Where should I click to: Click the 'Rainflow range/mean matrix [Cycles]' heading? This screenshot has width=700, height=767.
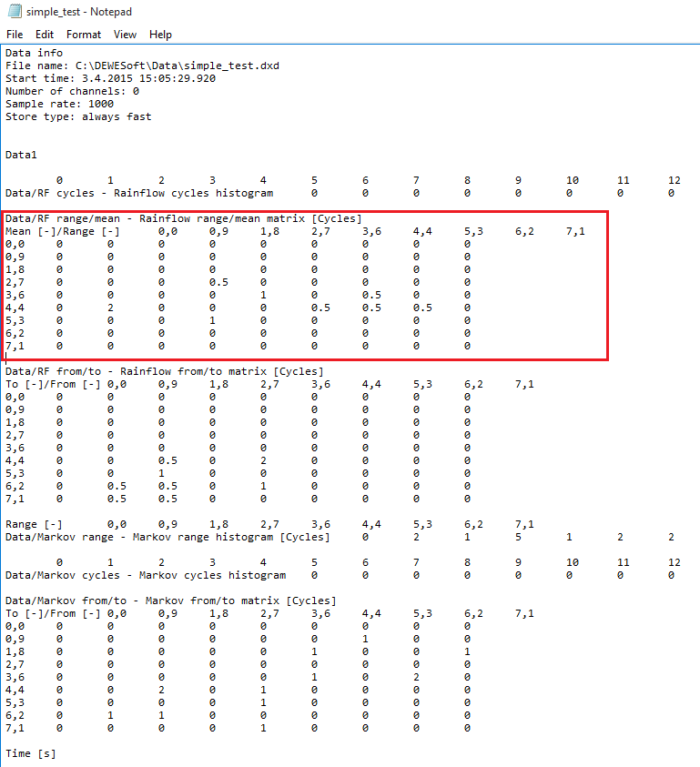tap(250, 218)
